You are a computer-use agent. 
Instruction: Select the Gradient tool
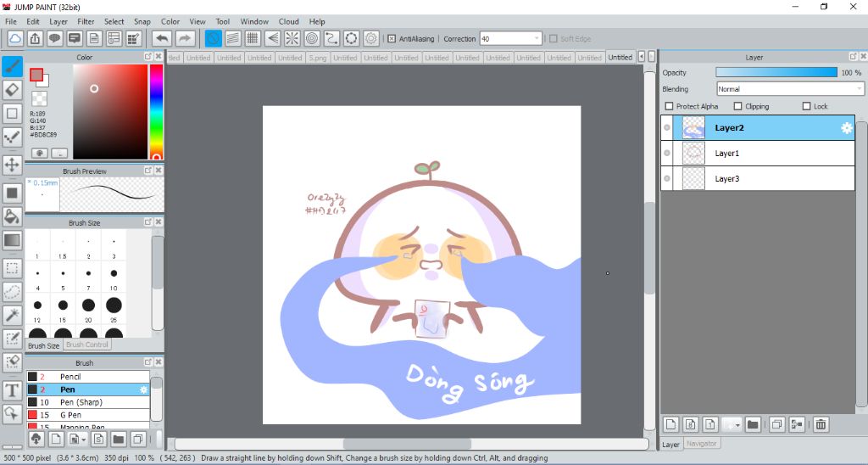12,240
